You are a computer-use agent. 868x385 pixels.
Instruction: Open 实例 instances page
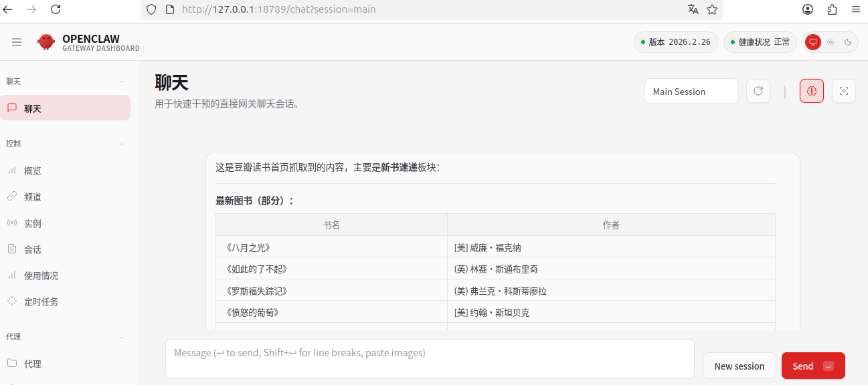(x=65, y=223)
